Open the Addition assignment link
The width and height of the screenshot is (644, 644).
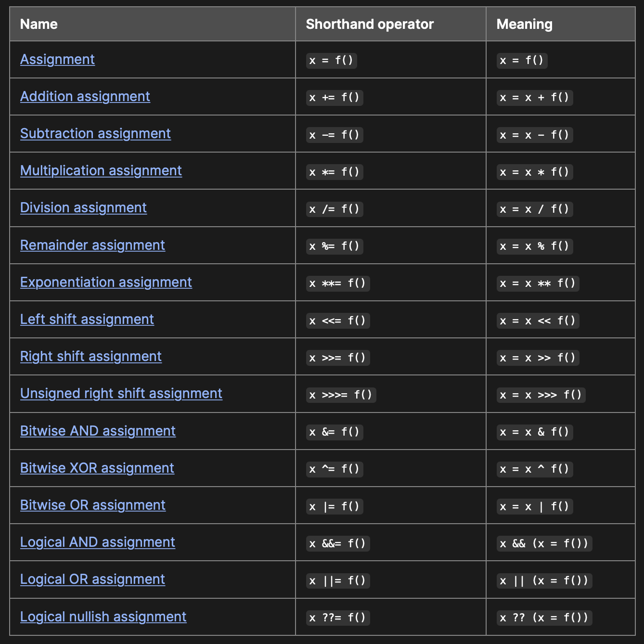tap(85, 96)
